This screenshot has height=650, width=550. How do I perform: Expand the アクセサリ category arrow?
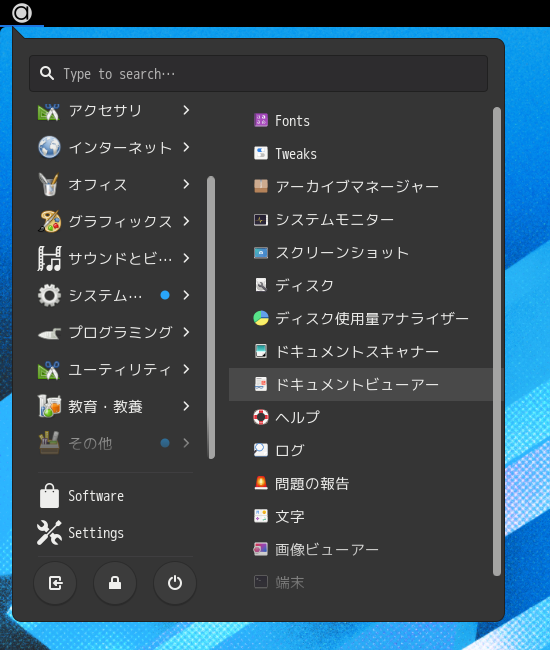(x=186, y=110)
